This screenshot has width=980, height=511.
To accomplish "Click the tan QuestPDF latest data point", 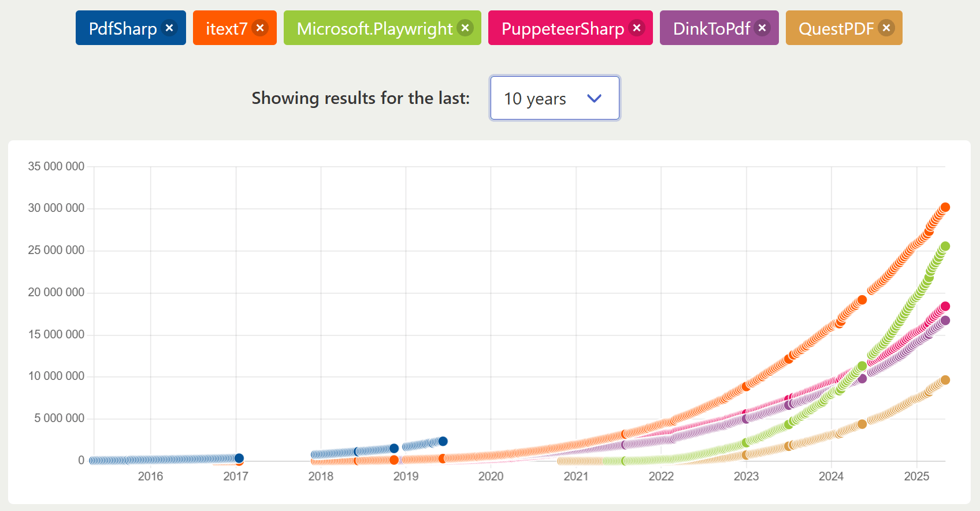I will click(945, 380).
